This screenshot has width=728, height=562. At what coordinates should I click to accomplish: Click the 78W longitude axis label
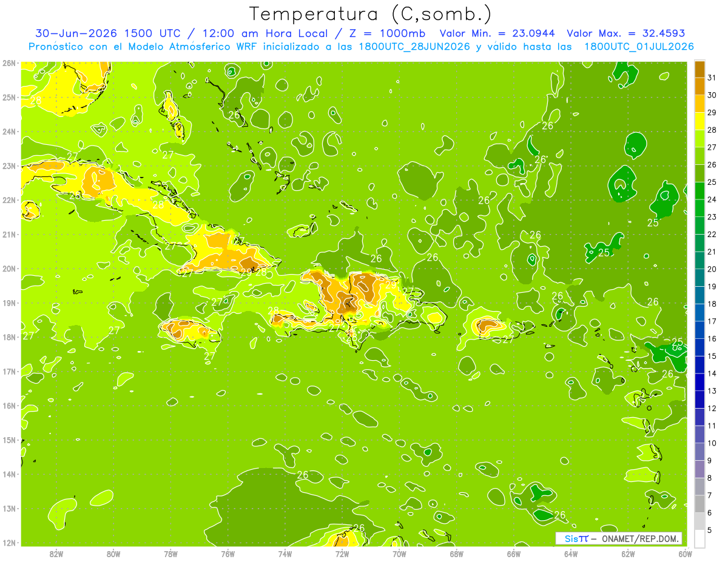click(170, 554)
